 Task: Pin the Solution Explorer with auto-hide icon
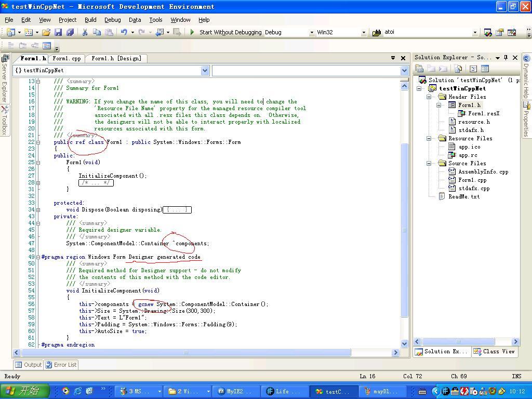click(506, 58)
